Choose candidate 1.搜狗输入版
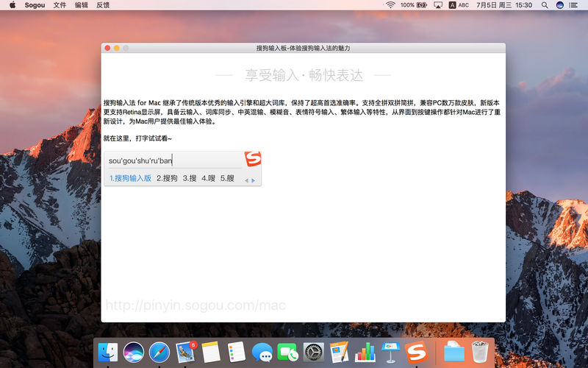588x368 pixels. pos(130,178)
